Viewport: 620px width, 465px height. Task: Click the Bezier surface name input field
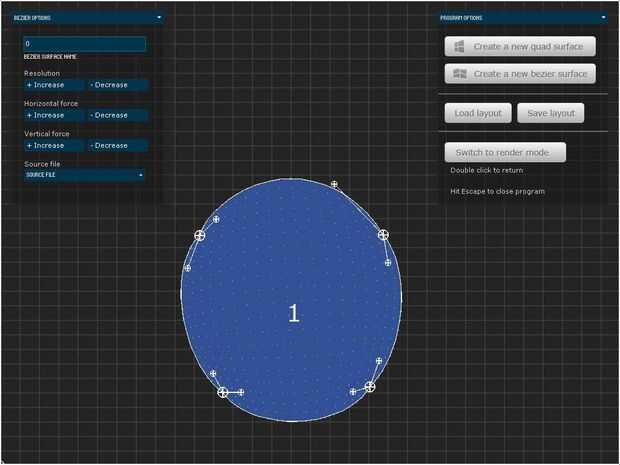[85, 44]
